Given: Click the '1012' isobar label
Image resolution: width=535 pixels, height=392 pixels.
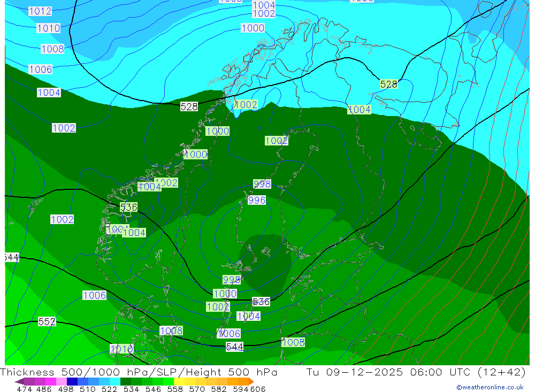Looking at the screenshot, I should (40, 11).
